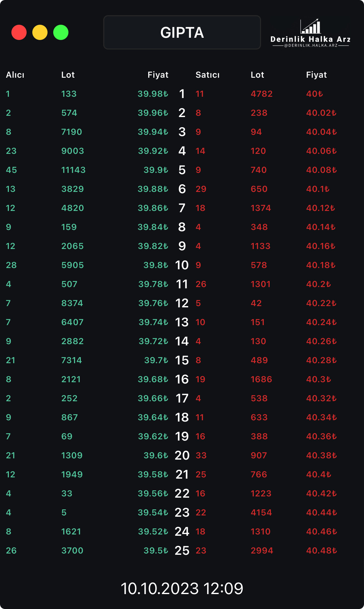Click the Satıcı column header
The image size is (364, 609).
(x=208, y=75)
